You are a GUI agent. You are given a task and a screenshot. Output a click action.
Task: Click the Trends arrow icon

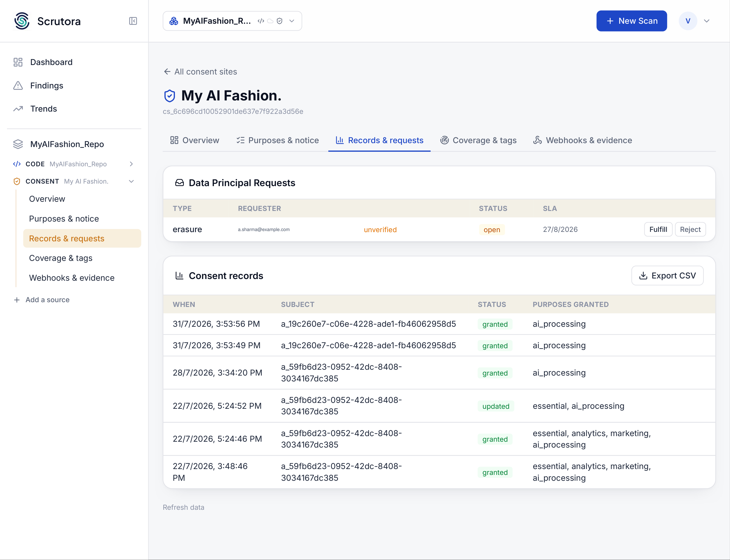point(18,109)
